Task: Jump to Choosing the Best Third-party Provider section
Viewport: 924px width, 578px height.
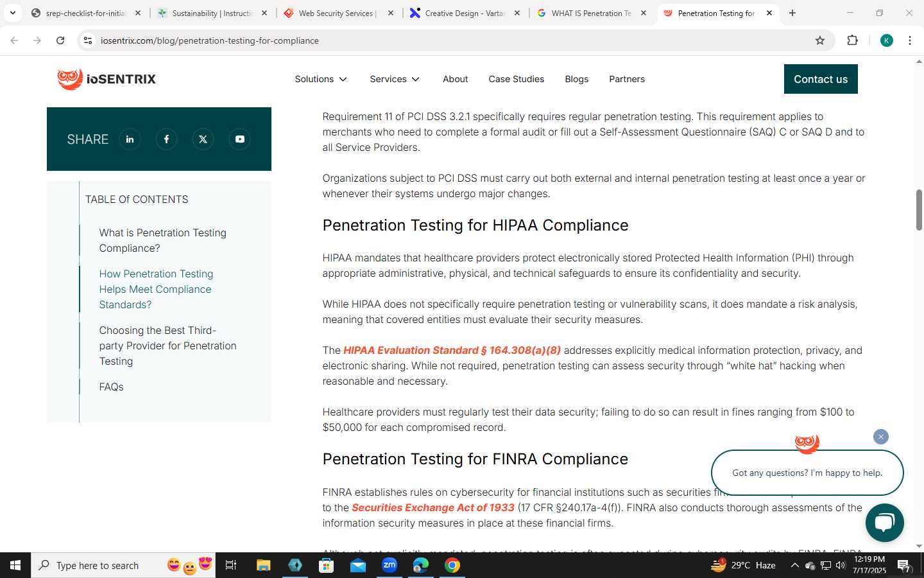Action: 167,346
